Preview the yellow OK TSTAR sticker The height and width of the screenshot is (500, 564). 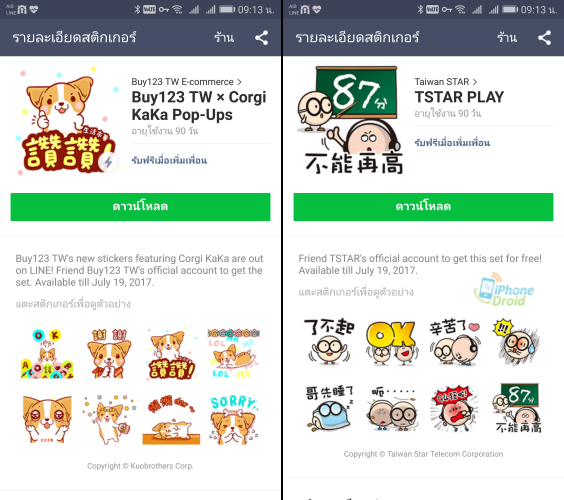(391, 343)
